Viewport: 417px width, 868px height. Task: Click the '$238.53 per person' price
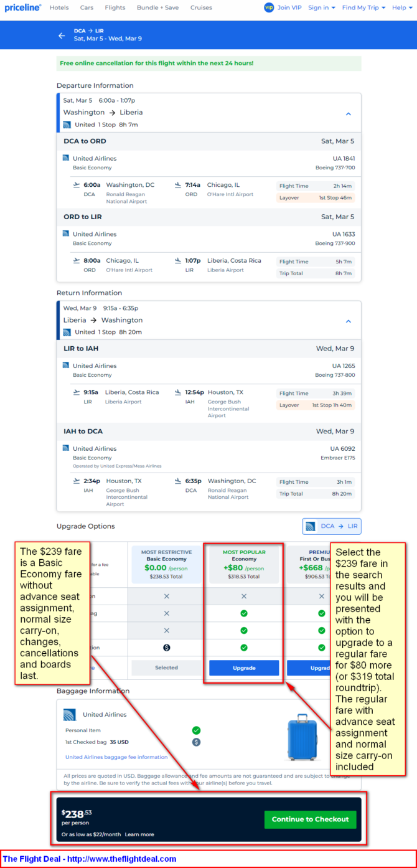(77, 817)
